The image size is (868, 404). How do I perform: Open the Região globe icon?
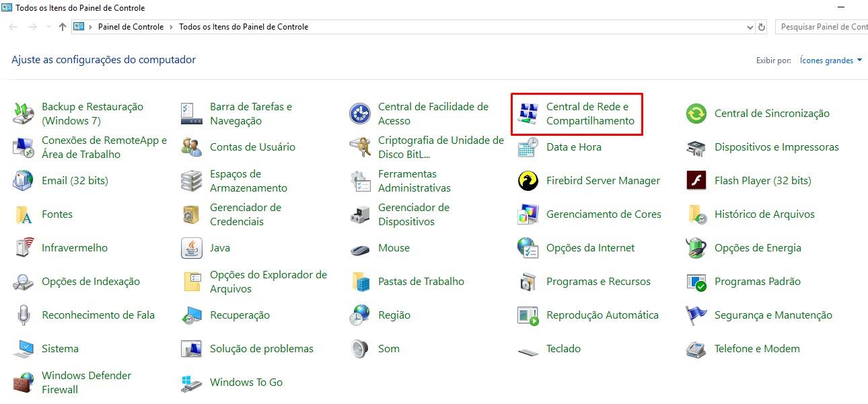tap(360, 315)
